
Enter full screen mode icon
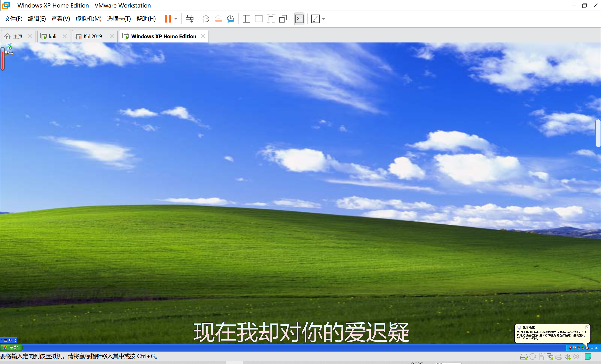coord(271,19)
